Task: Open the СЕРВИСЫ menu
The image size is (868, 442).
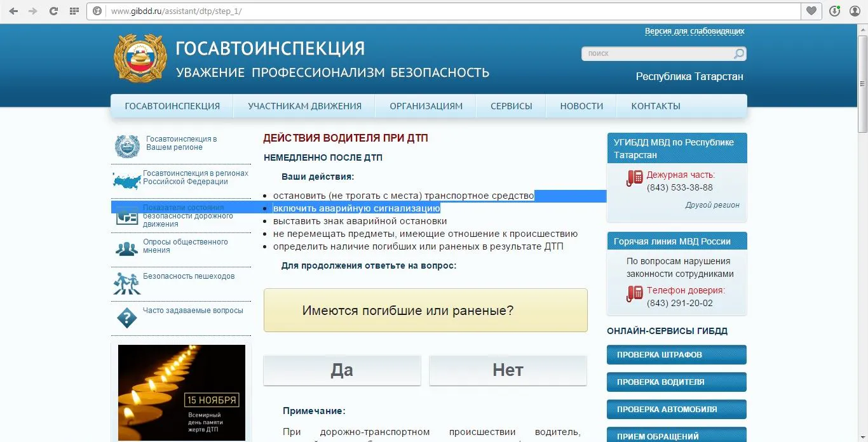Action: pos(512,106)
